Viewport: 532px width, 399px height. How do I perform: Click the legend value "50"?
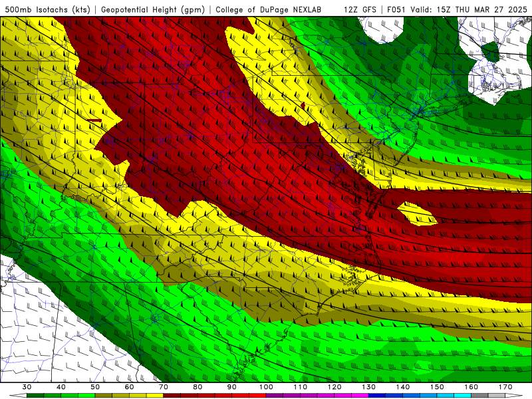pos(95,387)
